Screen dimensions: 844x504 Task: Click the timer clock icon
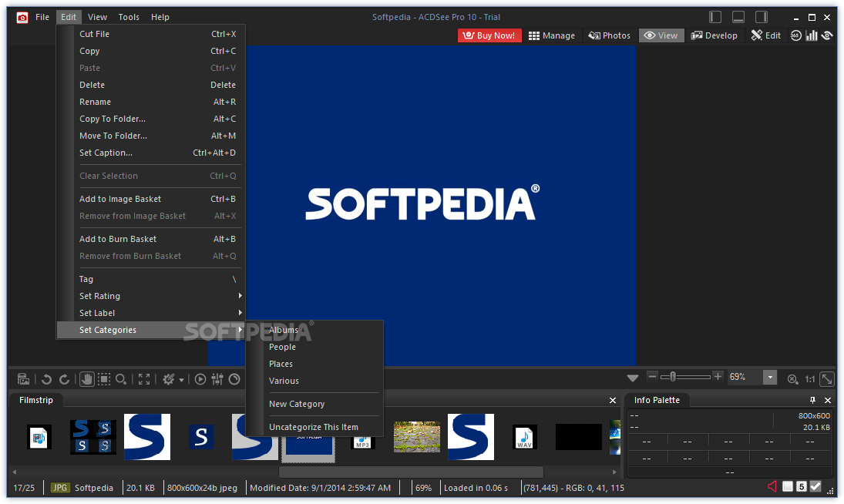234,379
